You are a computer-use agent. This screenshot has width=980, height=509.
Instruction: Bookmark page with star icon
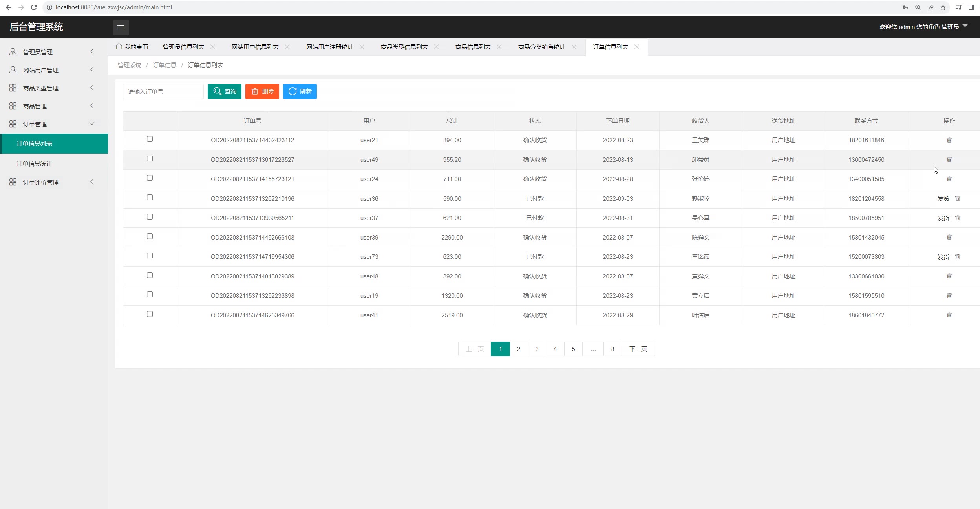coord(943,7)
